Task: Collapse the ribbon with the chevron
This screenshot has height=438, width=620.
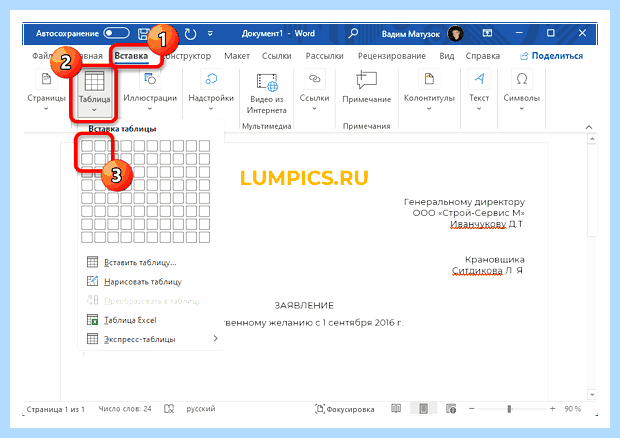Action: click(589, 127)
